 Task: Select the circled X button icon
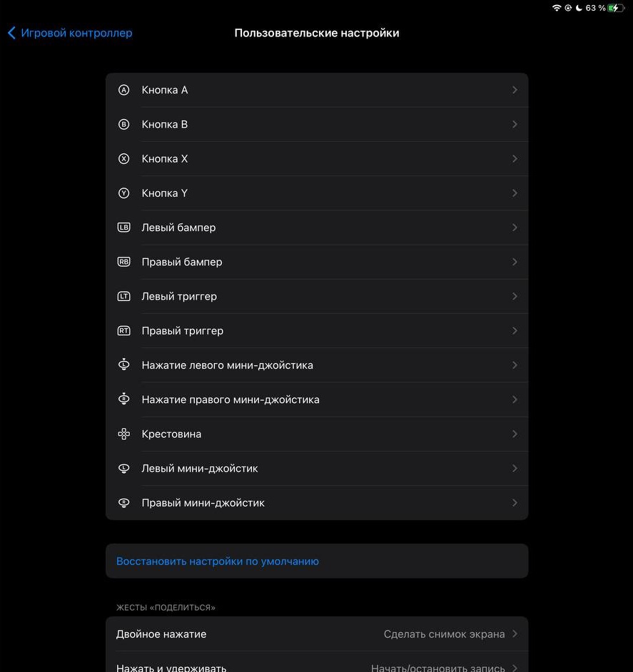coord(123,159)
